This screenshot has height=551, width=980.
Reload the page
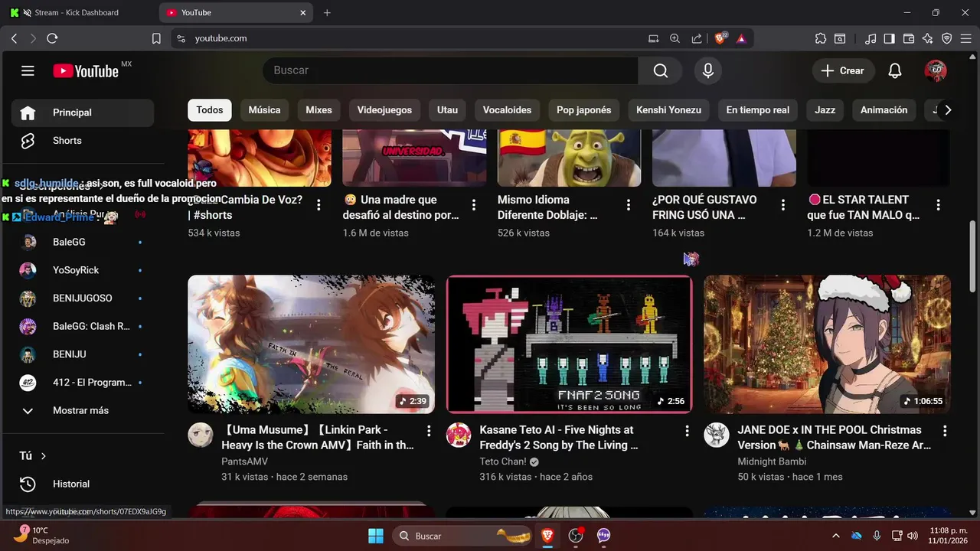coord(52,38)
